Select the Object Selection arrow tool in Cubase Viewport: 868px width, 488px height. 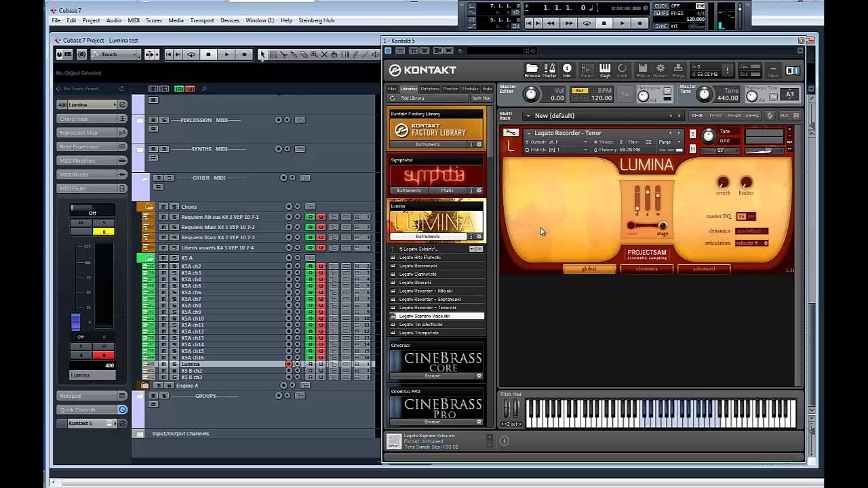pos(262,54)
